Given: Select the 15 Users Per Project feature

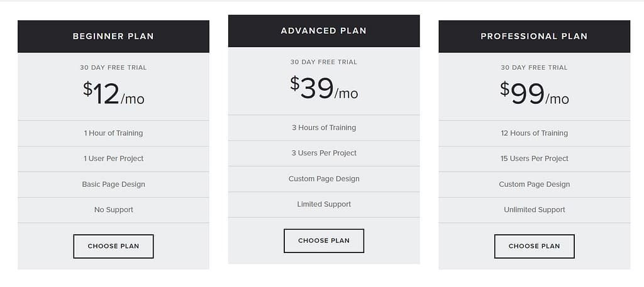Looking at the screenshot, I should pos(535,159).
